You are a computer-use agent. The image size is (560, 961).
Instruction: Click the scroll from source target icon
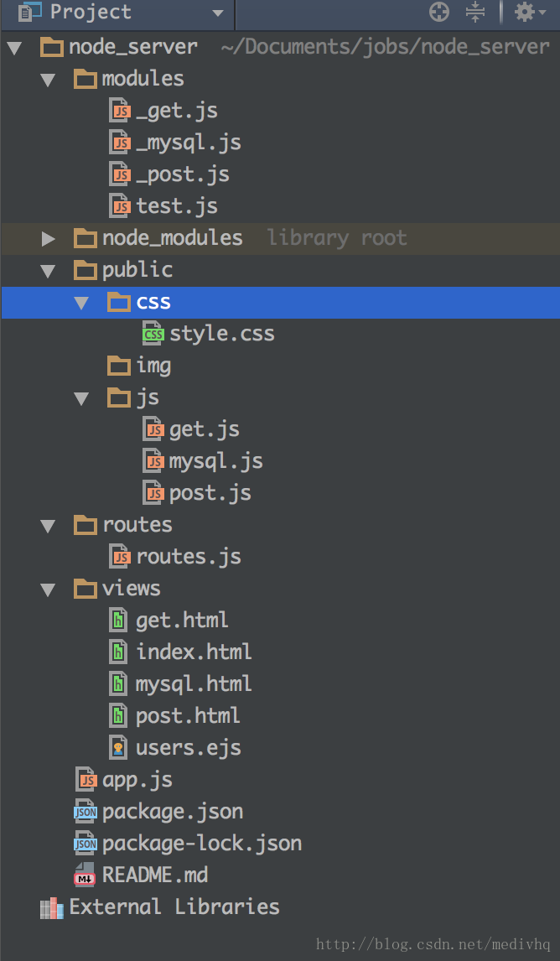439,12
